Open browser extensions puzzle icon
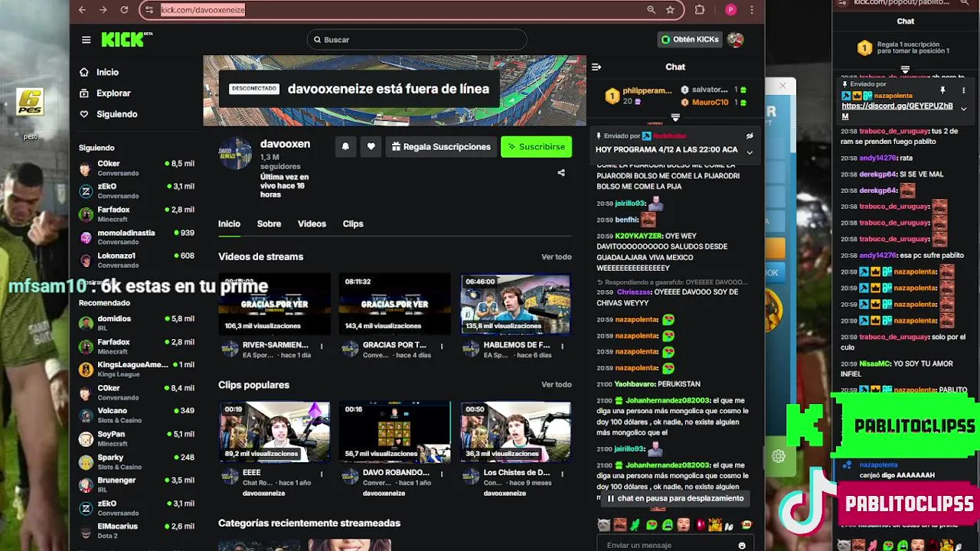 pyautogui.click(x=700, y=10)
